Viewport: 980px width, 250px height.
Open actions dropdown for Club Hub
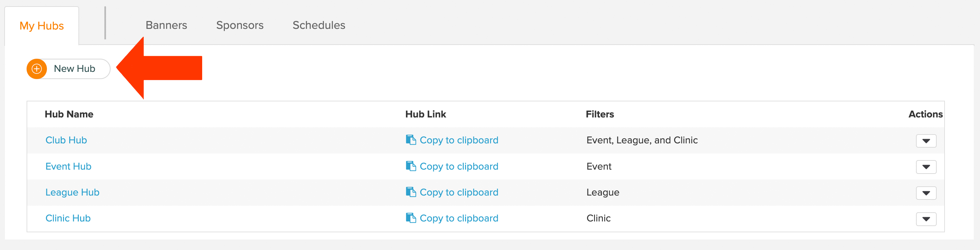[x=926, y=141]
